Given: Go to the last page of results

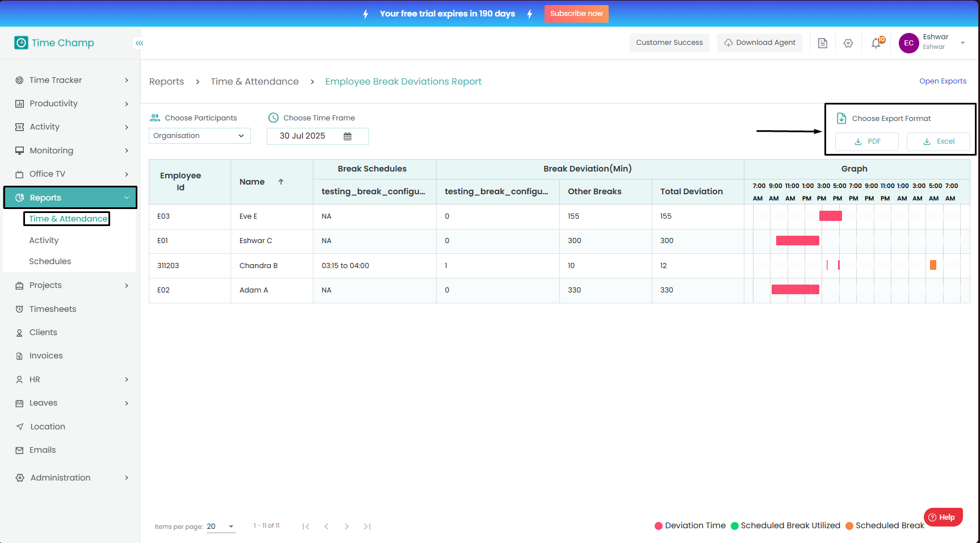Looking at the screenshot, I should point(367,527).
